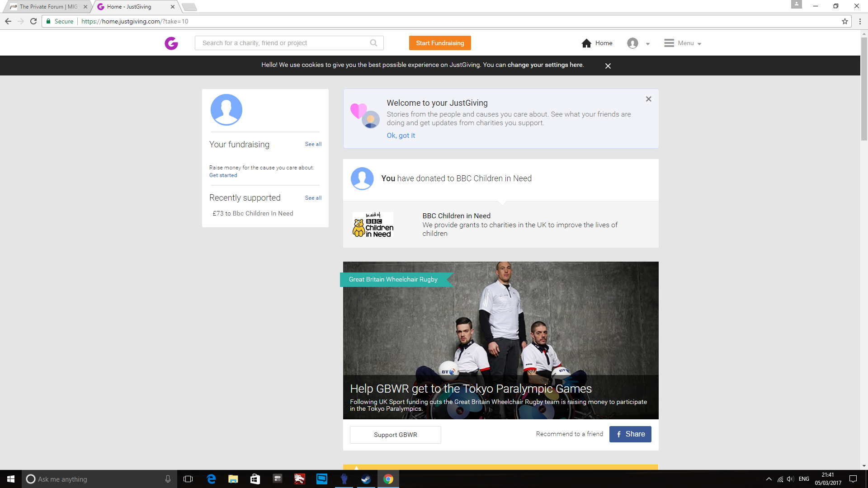Expand the account dropdown arrow

click(x=648, y=44)
